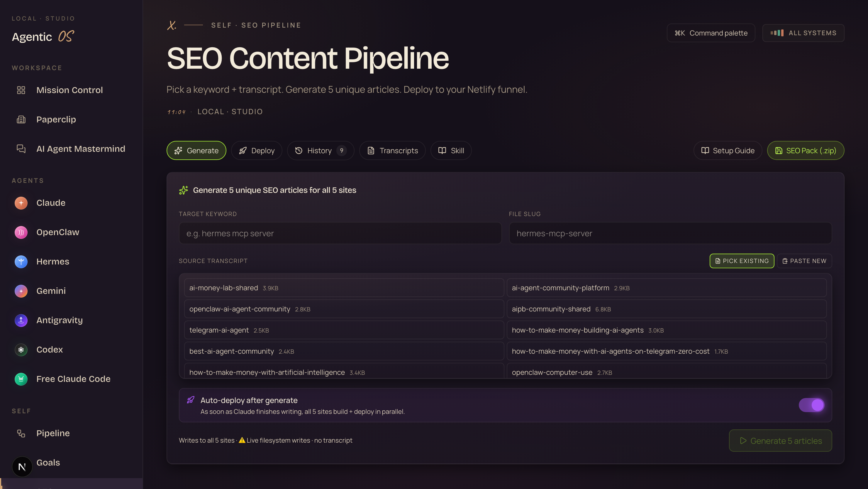Screen dimensions: 868x489
Task: Select the OpenClaw agent avatar icon
Action: point(21,232)
